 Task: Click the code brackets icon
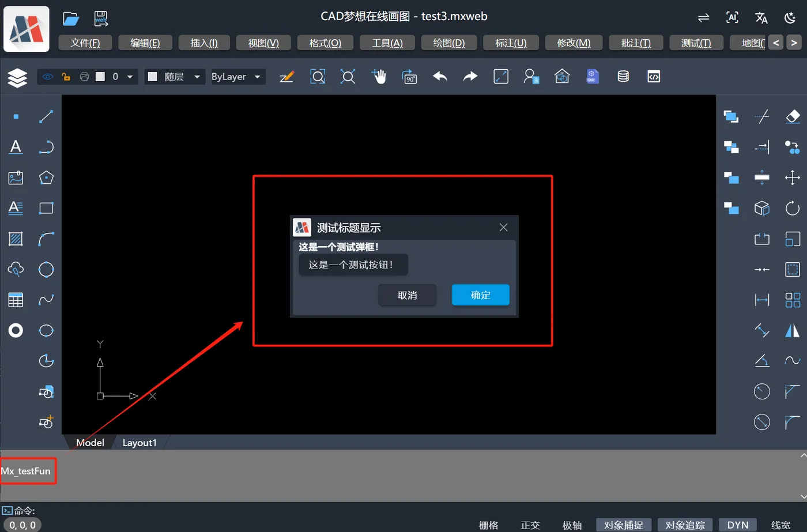pos(654,77)
